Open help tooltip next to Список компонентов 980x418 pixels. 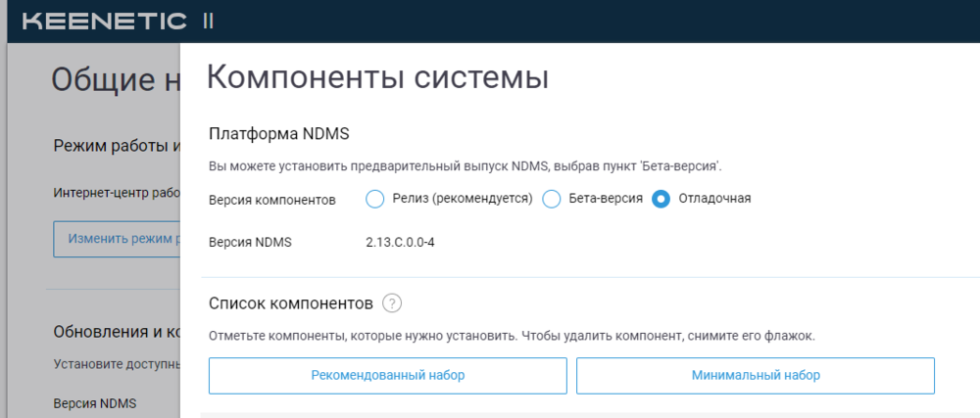(x=392, y=303)
